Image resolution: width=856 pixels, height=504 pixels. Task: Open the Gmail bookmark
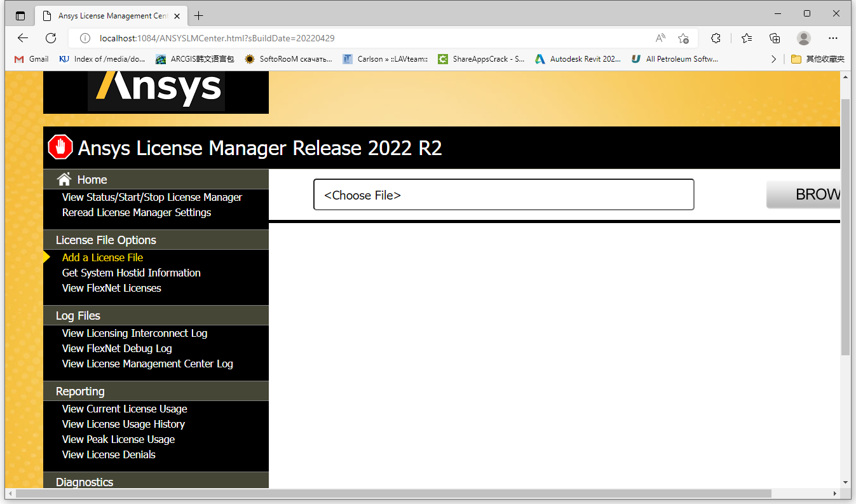tap(32, 59)
